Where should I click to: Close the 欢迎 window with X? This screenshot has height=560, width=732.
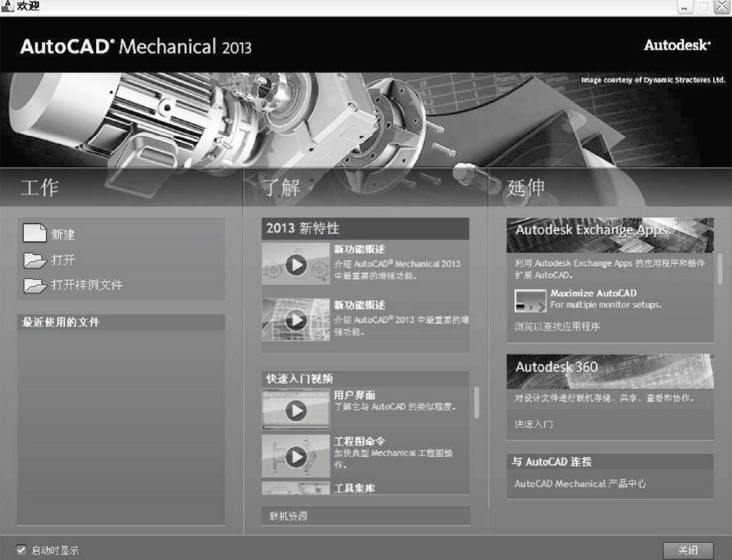click(x=723, y=7)
